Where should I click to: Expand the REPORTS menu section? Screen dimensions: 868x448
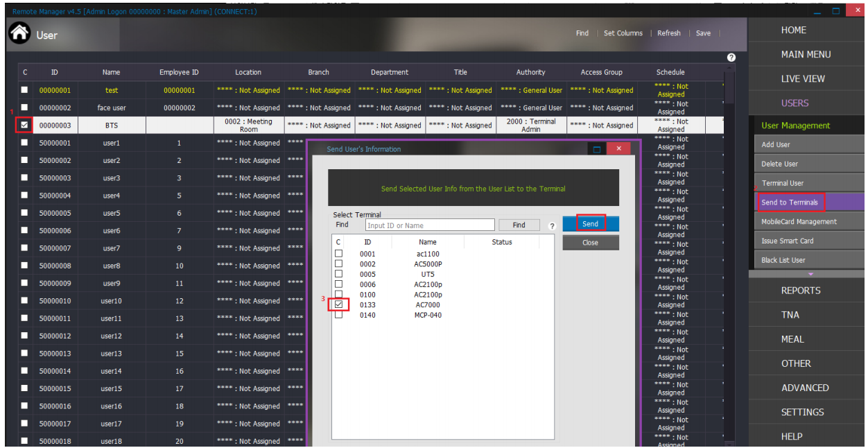click(801, 291)
